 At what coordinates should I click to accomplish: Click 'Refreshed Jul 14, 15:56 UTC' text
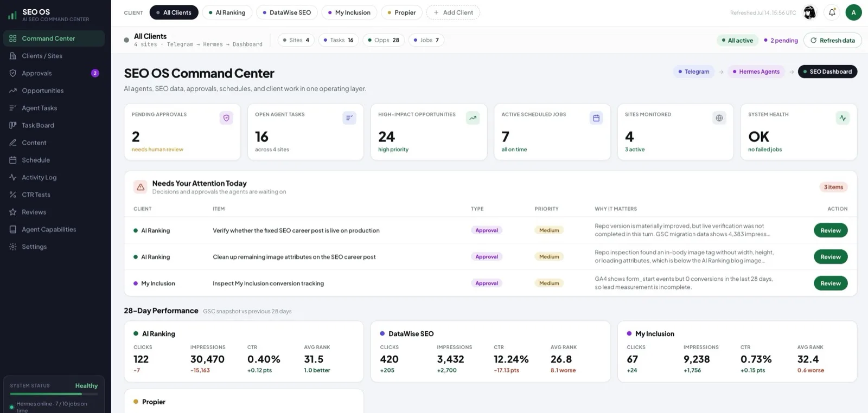pos(763,12)
